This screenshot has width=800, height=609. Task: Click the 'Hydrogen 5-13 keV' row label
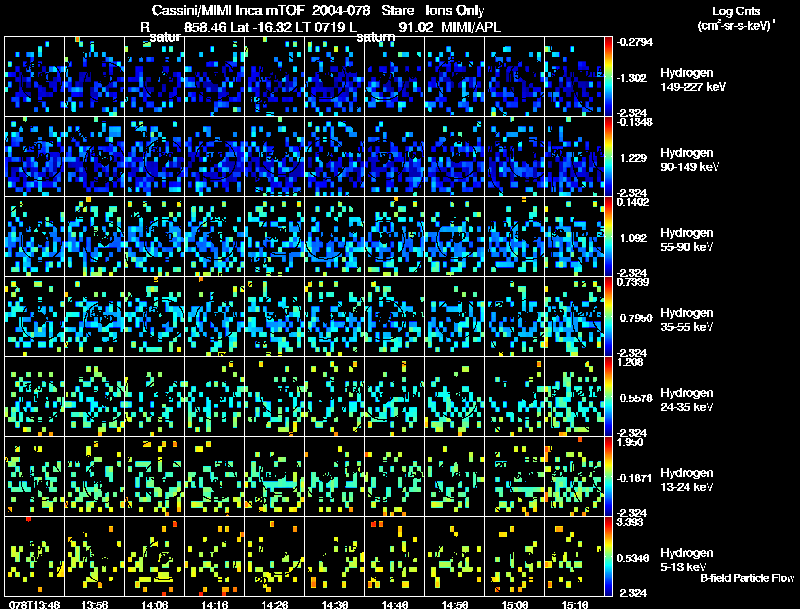pyautogui.click(x=686, y=560)
